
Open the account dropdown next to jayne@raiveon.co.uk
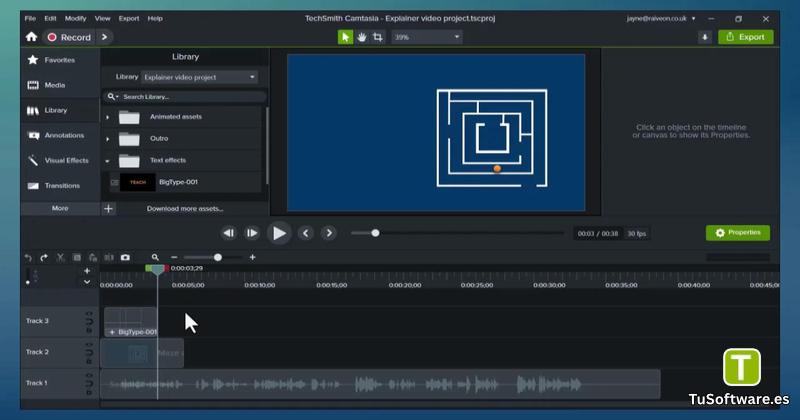(x=693, y=19)
